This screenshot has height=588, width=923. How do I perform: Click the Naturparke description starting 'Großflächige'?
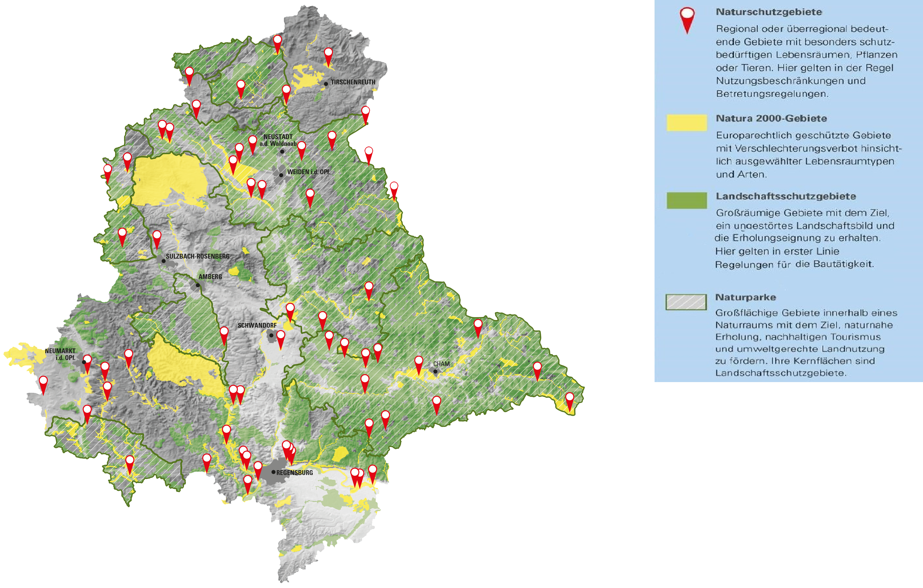coord(806,342)
